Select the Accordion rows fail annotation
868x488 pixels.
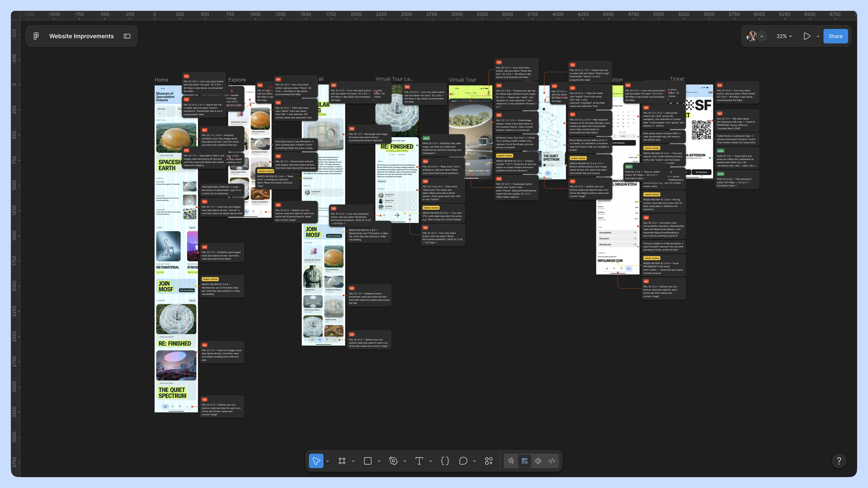tap(663, 226)
